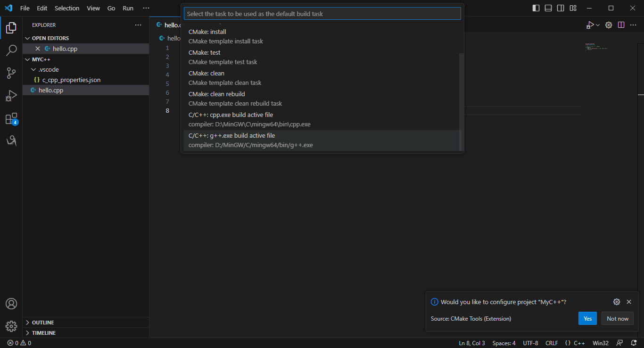Viewport: 644px width, 348px height.
Task: Open the Run and Debug view icon
Action: tap(11, 96)
